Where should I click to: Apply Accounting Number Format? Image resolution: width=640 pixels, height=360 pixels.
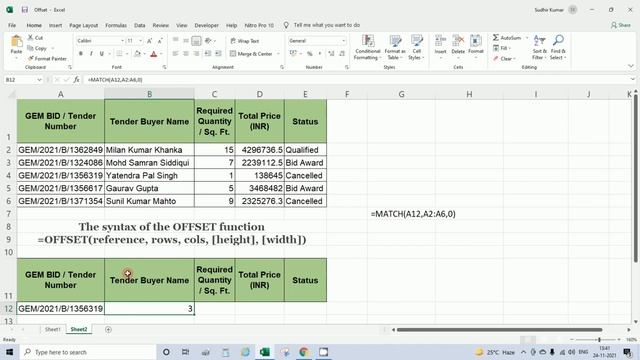(x=293, y=54)
